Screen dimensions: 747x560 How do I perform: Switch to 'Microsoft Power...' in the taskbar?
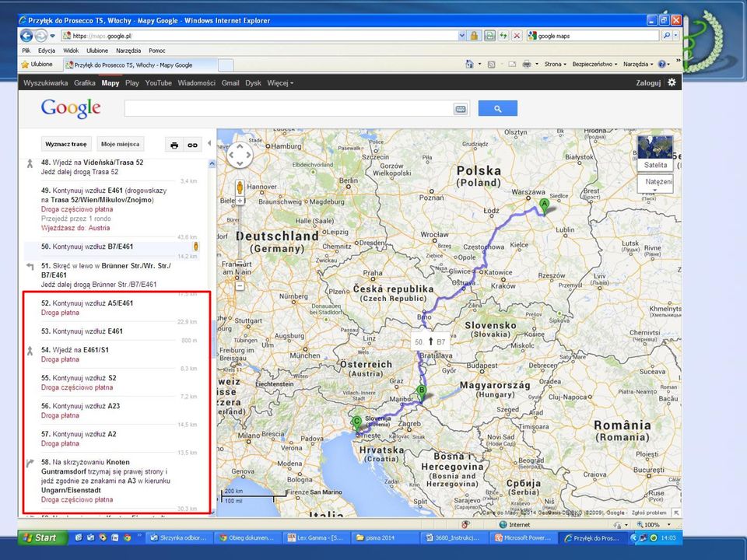click(x=524, y=537)
